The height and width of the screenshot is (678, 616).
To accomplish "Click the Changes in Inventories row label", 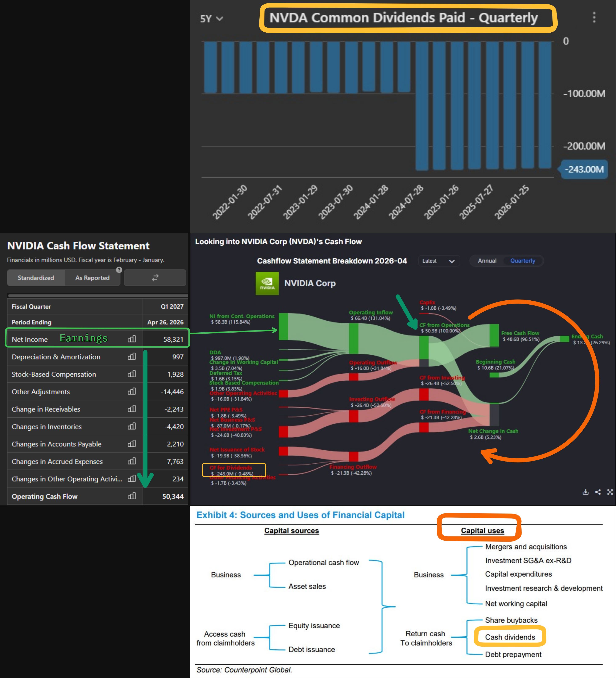I will tap(47, 426).
